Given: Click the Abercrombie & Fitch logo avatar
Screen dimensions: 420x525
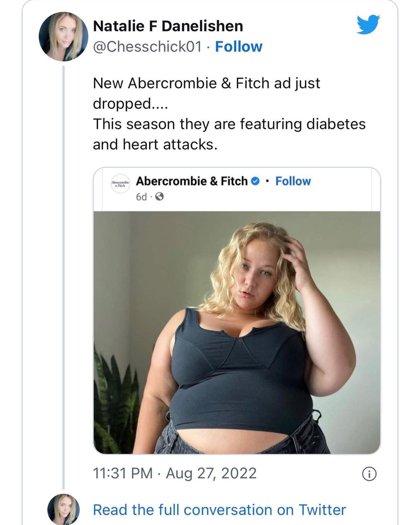Looking at the screenshot, I should [120, 184].
